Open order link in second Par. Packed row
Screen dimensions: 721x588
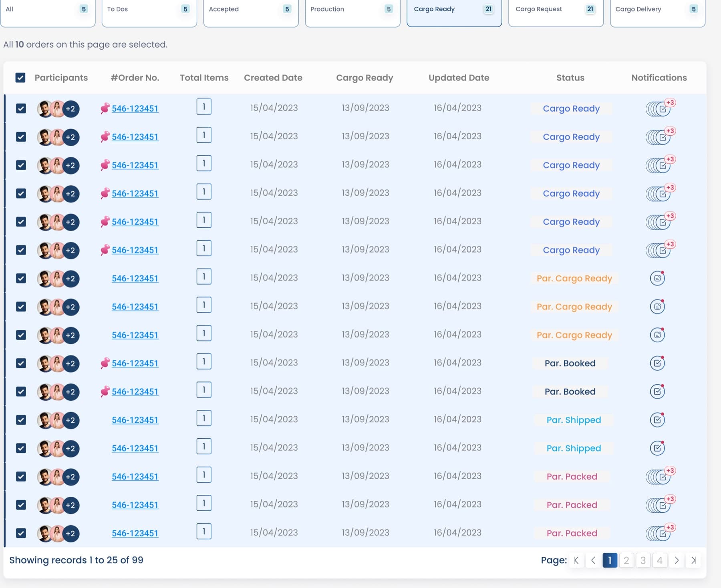pos(135,505)
